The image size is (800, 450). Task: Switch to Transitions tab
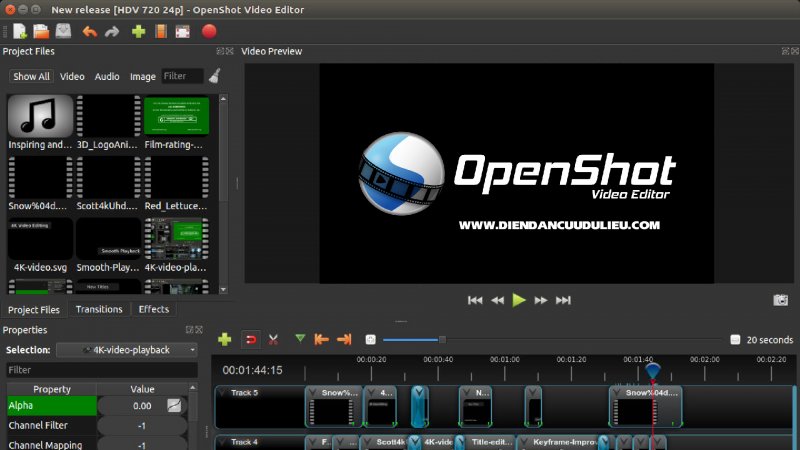[x=99, y=309]
